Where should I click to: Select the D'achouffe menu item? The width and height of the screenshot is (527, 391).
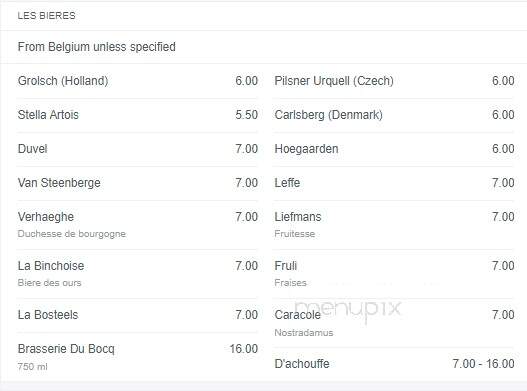point(302,364)
